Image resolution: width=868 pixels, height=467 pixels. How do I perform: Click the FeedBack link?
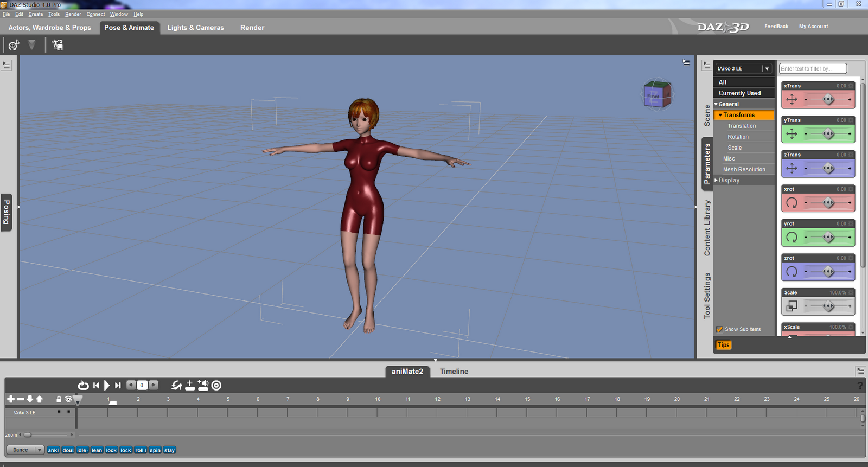(776, 27)
